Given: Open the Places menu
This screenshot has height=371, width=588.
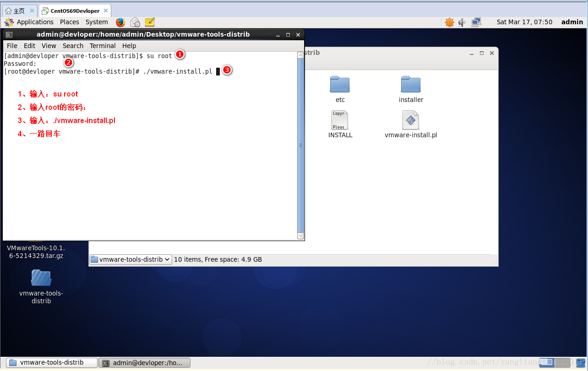Looking at the screenshot, I should point(70,22).
